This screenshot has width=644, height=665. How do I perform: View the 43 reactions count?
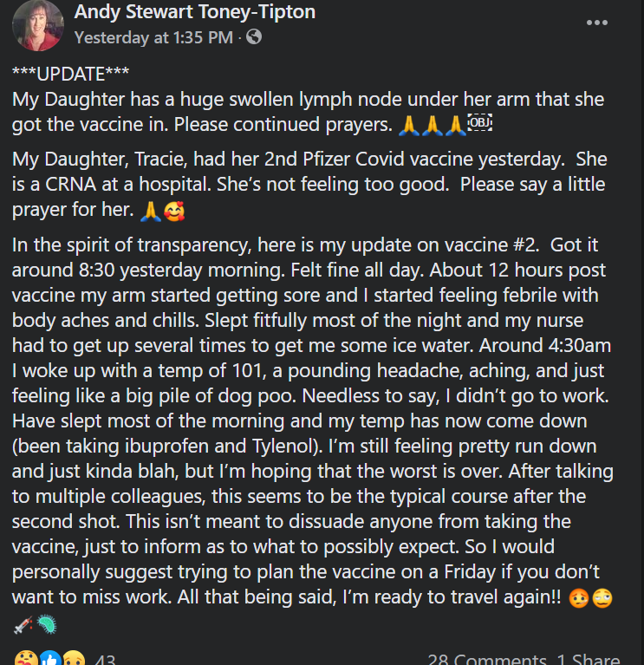(x=105, y=661)
